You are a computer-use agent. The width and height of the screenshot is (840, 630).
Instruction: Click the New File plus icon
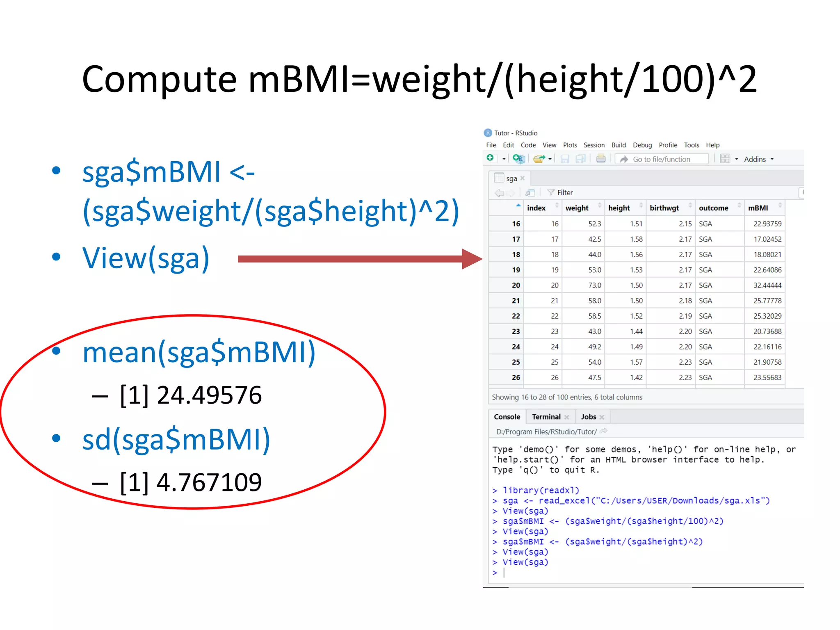tap(490, 158)
